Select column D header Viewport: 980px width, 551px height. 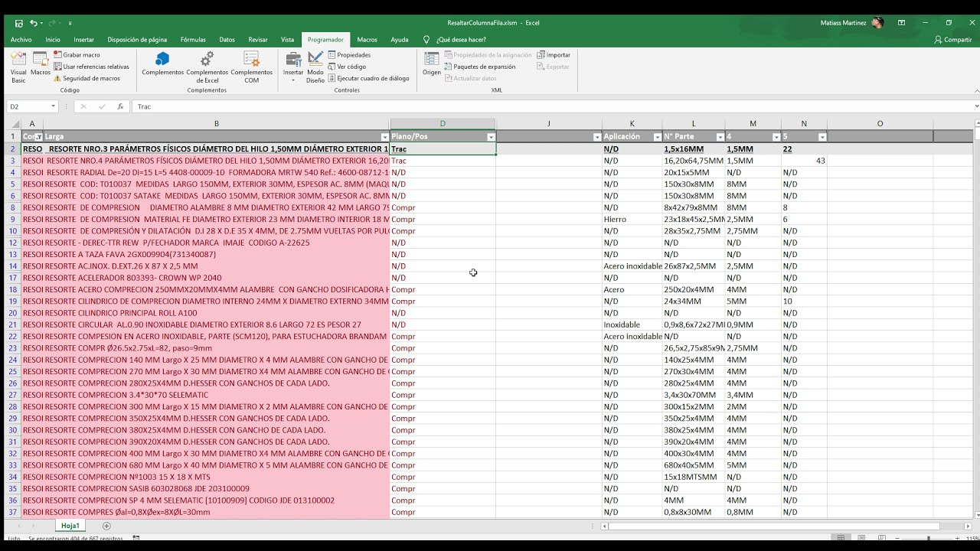pyautogui.click(x=443, y=123)
